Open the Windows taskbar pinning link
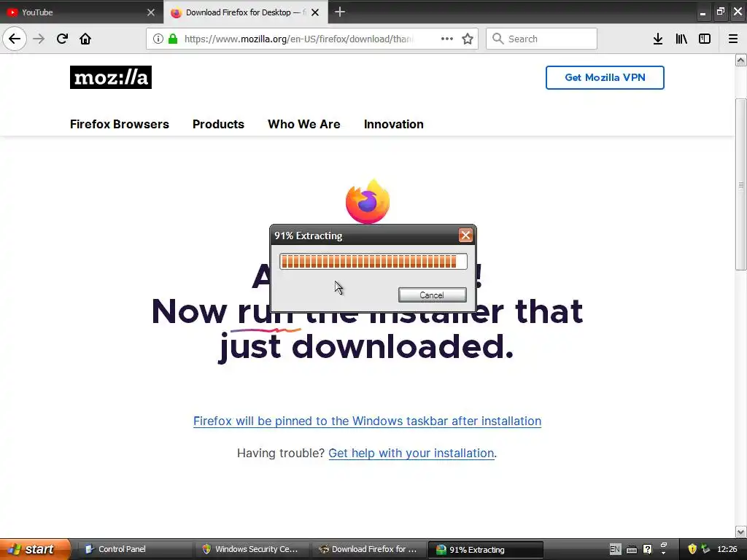Screen dimensions: 747x560 point(368,421)
